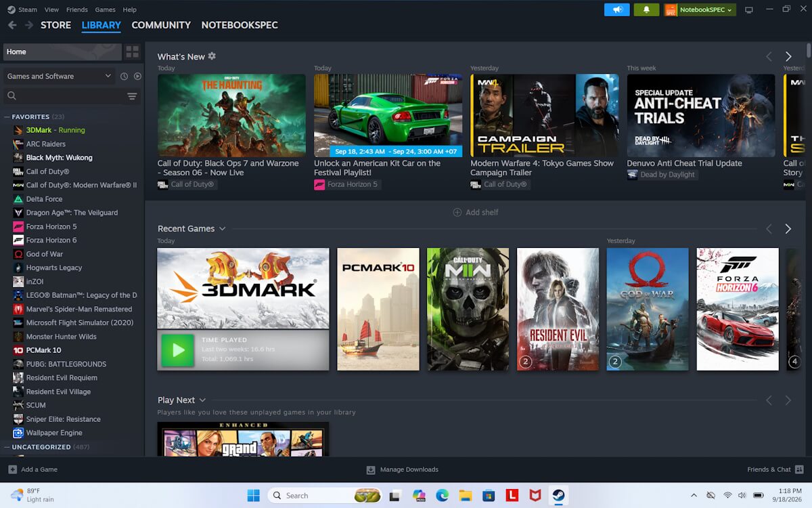The width and height of the screenshot is (812, 508).
Task: Click the Windows Start button
Action: tap(254, 496)
